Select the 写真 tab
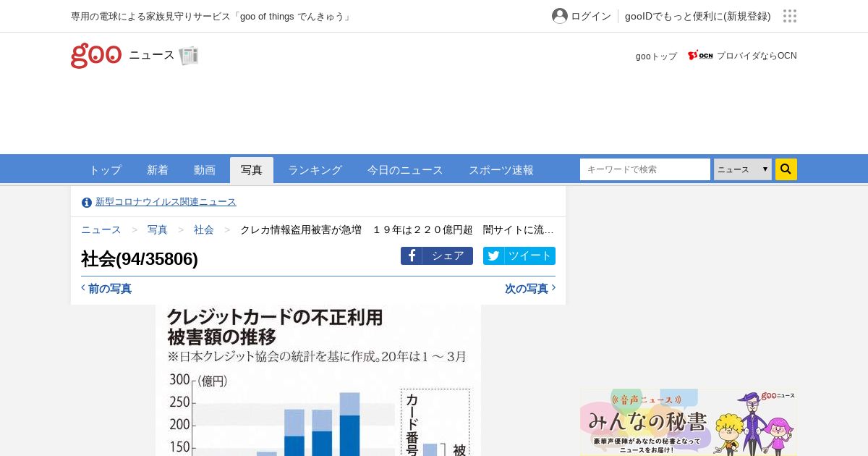 pos(252,170)
